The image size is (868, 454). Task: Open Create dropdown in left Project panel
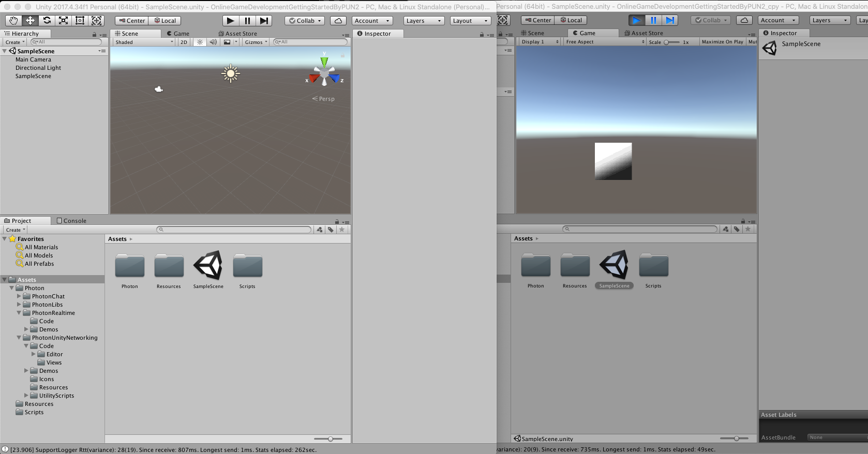(x=16, y=230)
